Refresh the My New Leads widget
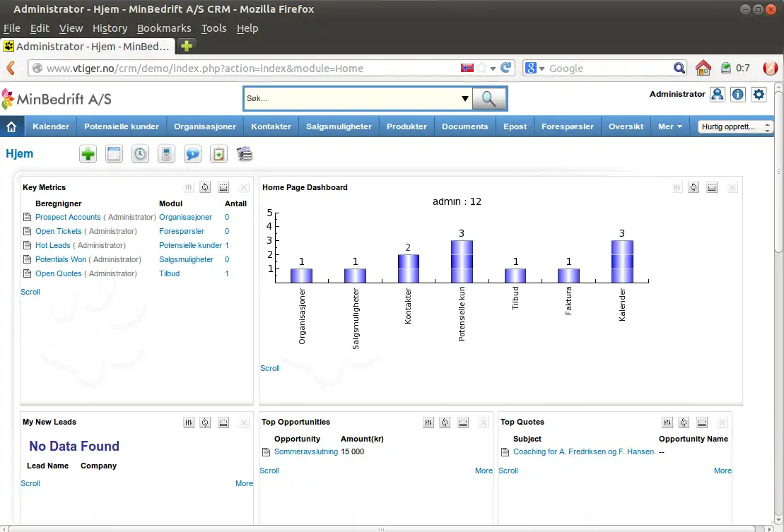The height and width of the screenshot is (532, 784). (x=205, y=422)
